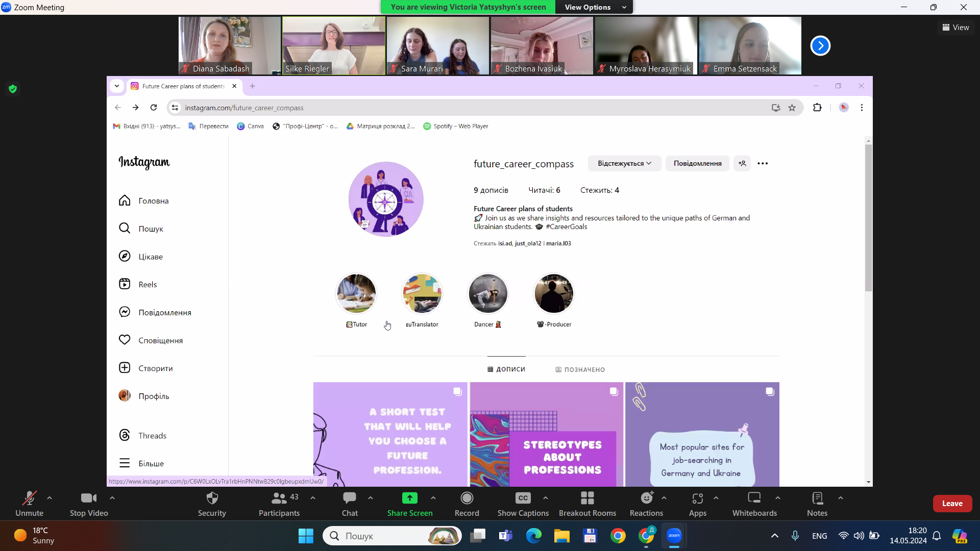The height and width of the screenshot is (551, 980).
Task: Click the Reactions smiley icon
Action: [646, 498]
